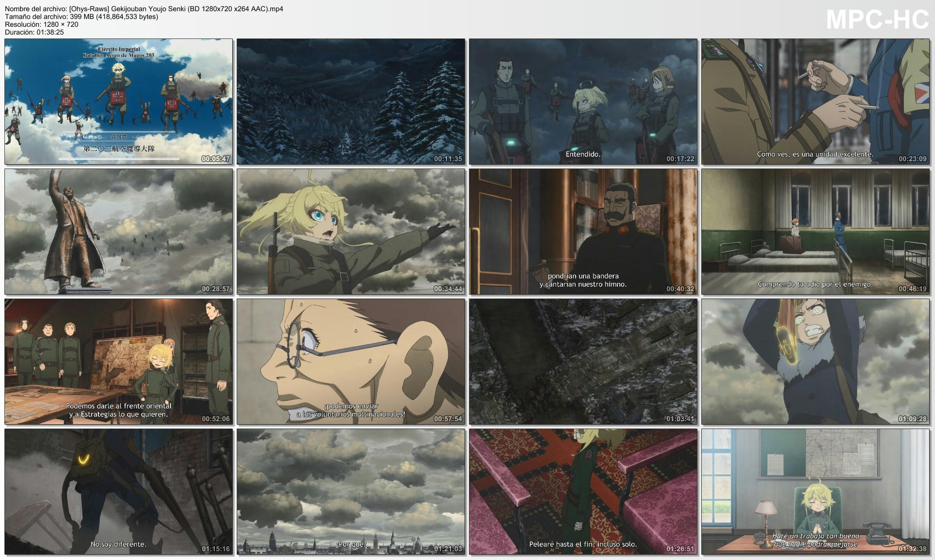Viewport: 935px width, 560px height.
Task: Click the MPC-HC logo watermark
Action: click(877, 20)
